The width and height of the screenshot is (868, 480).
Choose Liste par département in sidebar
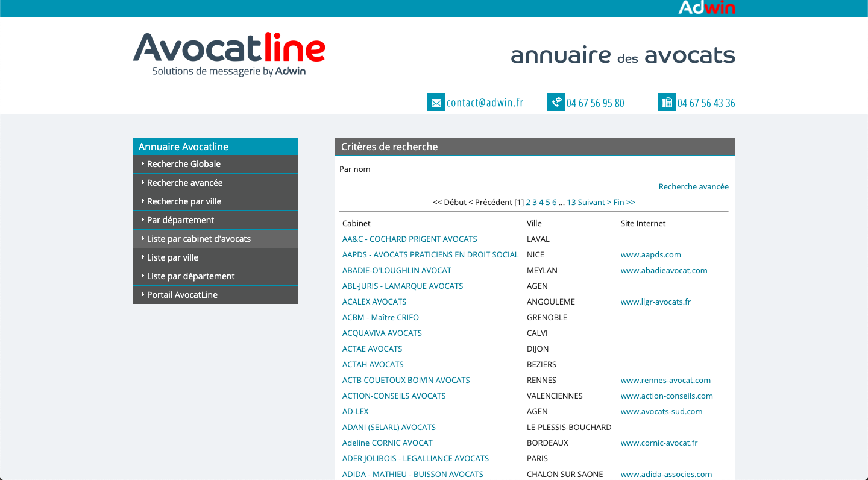click(x=215, y=276)
